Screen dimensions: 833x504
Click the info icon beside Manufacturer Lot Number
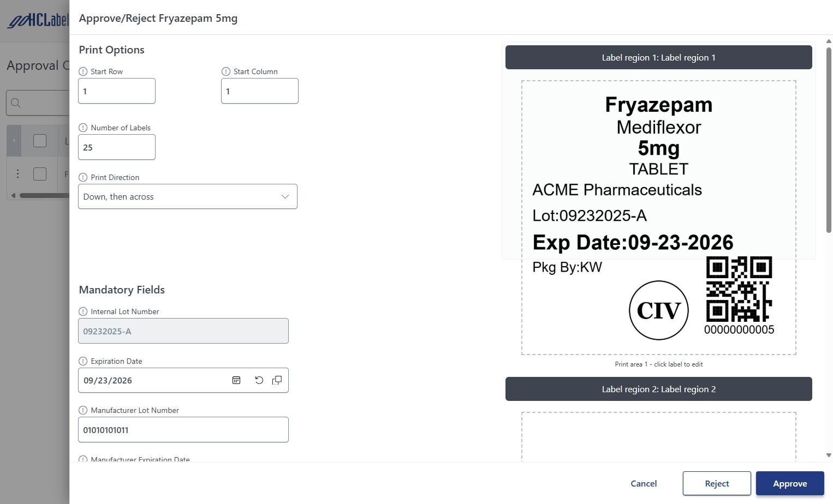coord(83,410)
